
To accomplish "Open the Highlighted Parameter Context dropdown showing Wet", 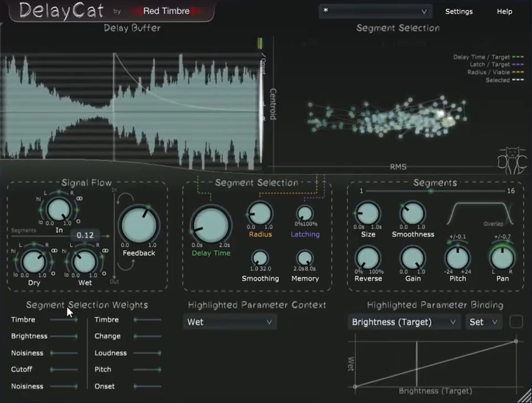I will click(230, 322).
